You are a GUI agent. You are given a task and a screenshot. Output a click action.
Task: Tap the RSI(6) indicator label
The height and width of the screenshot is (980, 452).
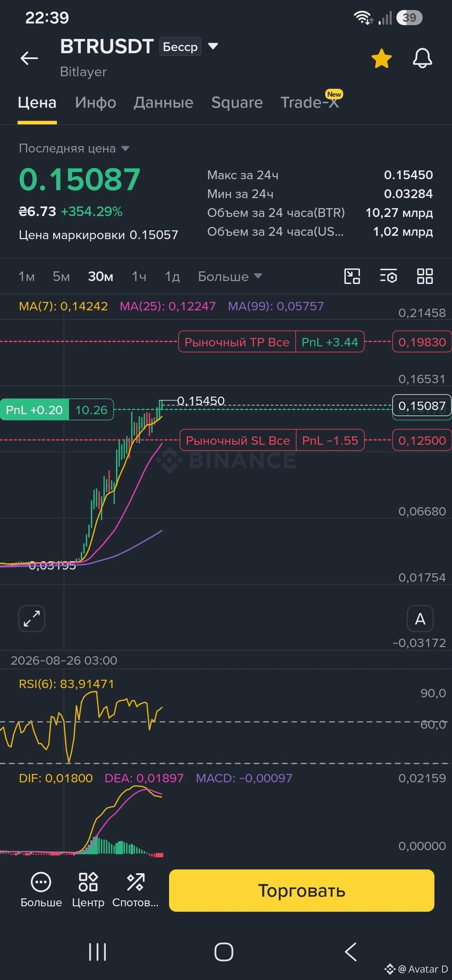pos(67,684)
